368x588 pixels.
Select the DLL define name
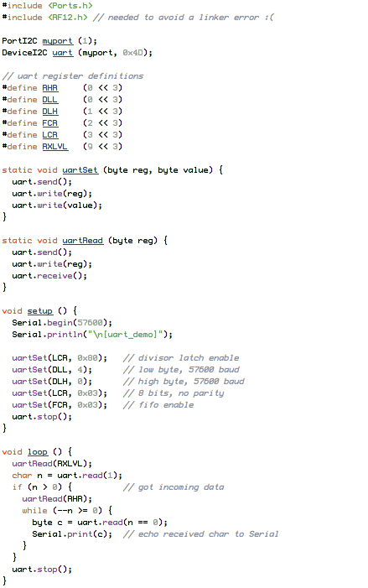pos(49,99)
